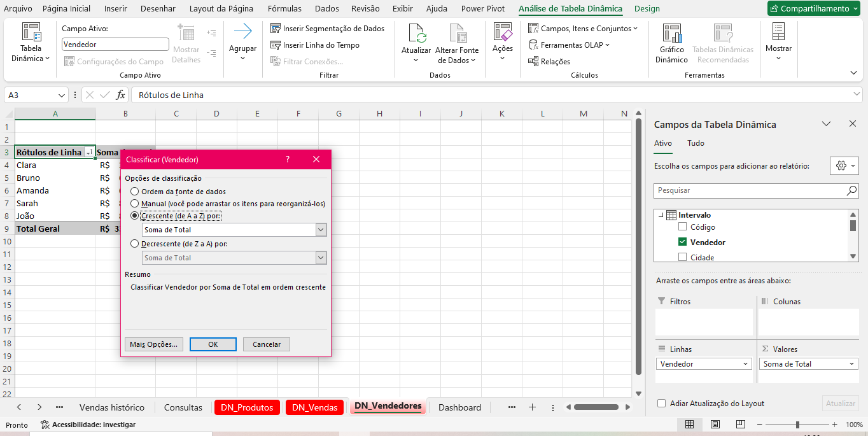Zoom in with the plus button
Screen dimensions: 868x436
point(834,425)
